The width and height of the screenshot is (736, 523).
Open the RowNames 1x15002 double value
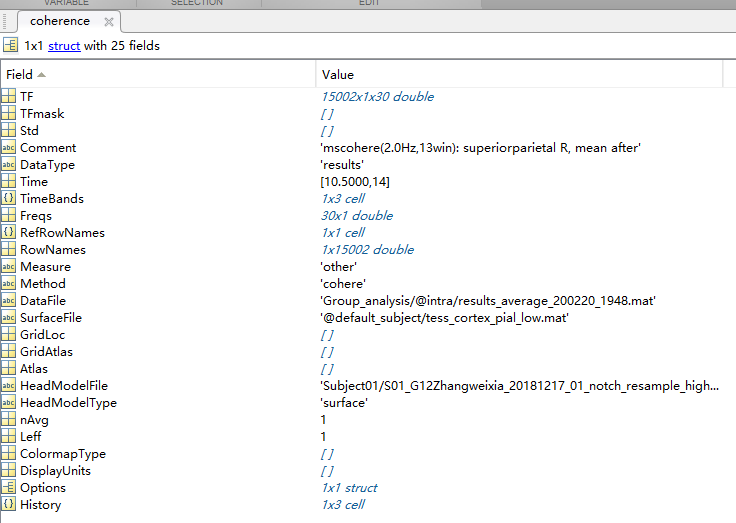(x=368, y=249)
